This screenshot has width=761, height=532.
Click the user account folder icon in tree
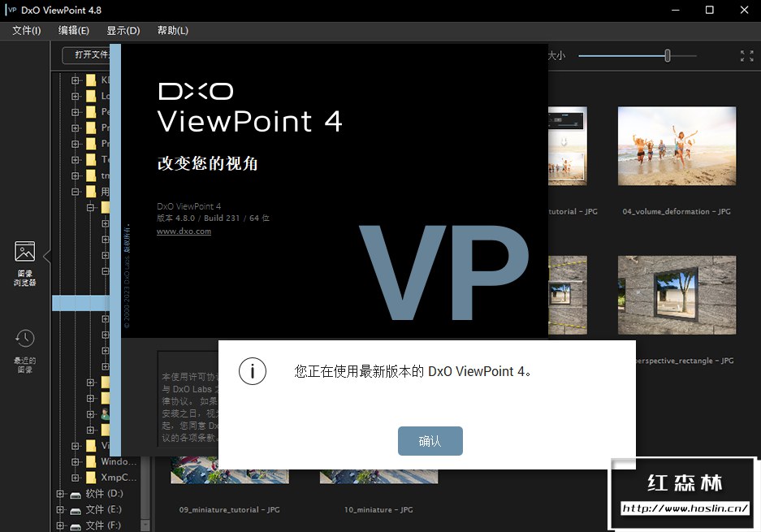coord(105,414)
